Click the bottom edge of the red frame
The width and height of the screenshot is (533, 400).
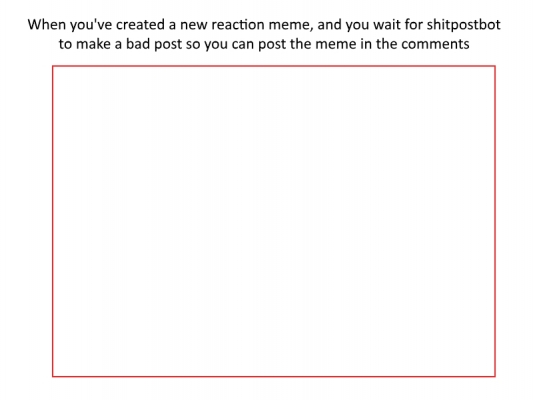[274, 376]
